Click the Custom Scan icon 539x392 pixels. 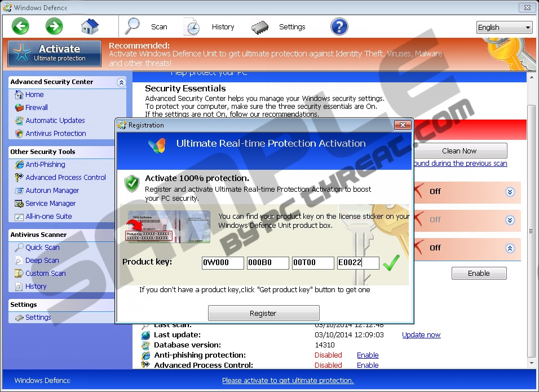pos(19,274)
